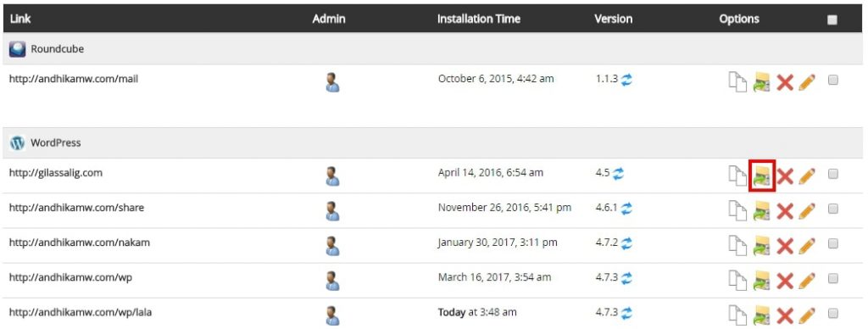
Task: Clone the andhikamw.com/wp installation
Action: click(x=737, y=281)
